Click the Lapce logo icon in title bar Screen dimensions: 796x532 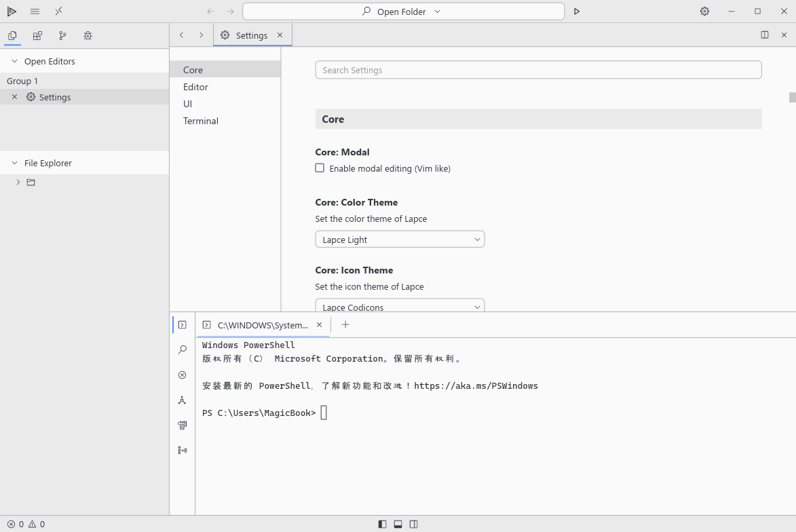pyautogui.click(x=12, y=11)
